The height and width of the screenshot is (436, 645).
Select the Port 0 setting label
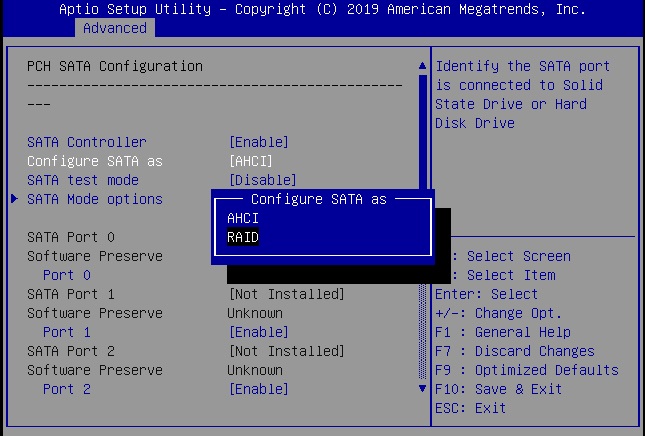pyautogui.click(x=67, y=275)
